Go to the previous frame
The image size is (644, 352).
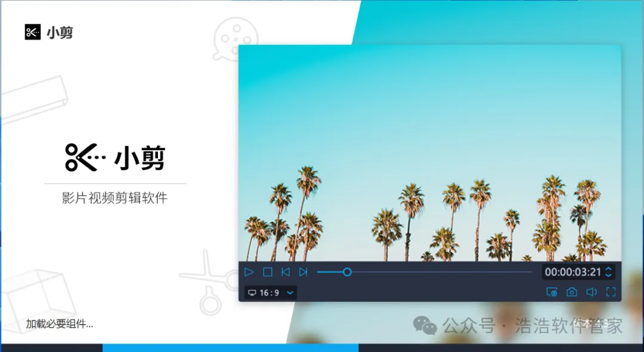(x=286, y=272)
